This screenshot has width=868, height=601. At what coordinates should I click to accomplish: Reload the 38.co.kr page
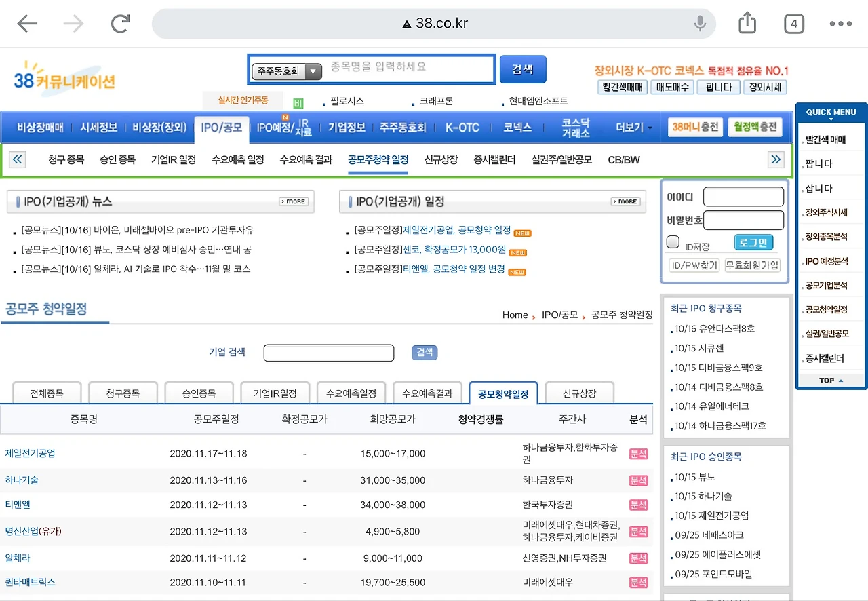tap(121, 24)
